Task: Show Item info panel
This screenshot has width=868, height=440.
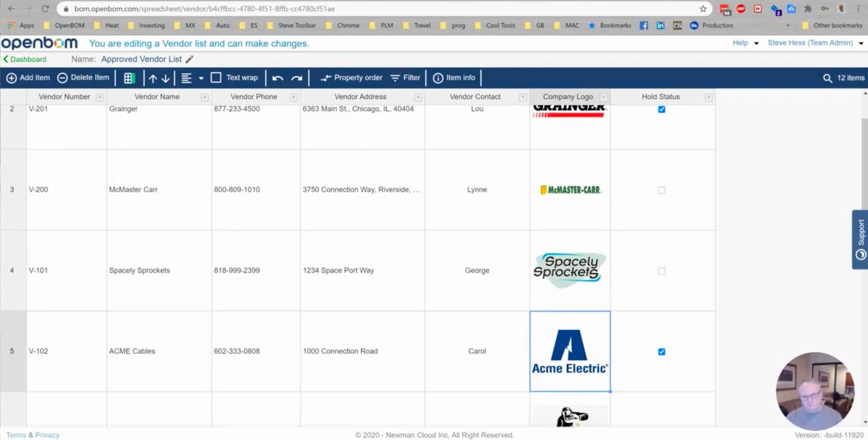Action: (454, 78)
